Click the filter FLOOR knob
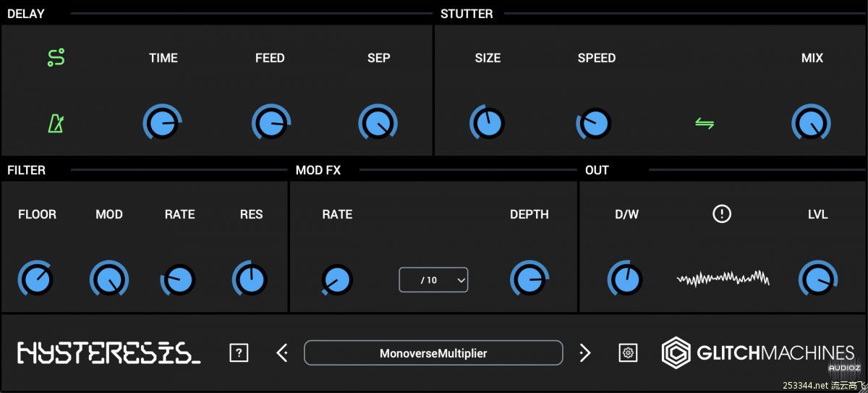Viewport: 868px width, 393px height. click(x=36, y=279)
